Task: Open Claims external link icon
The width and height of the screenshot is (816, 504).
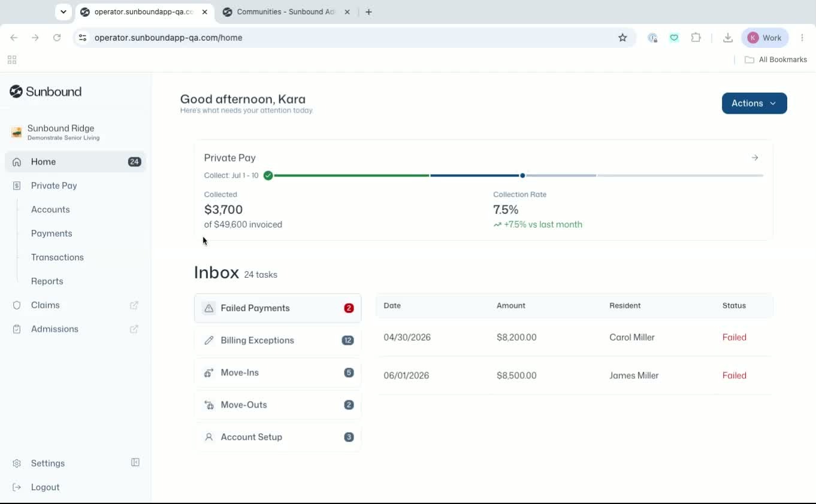Action: [x=134, y=305]
